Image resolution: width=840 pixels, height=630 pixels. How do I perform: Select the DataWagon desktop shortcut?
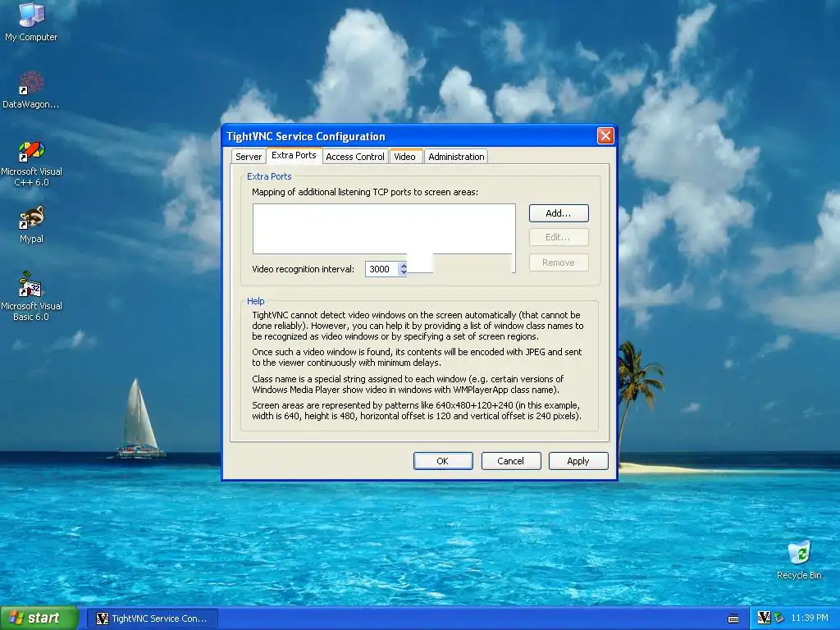pyautogui.click(x=31, y=89)
